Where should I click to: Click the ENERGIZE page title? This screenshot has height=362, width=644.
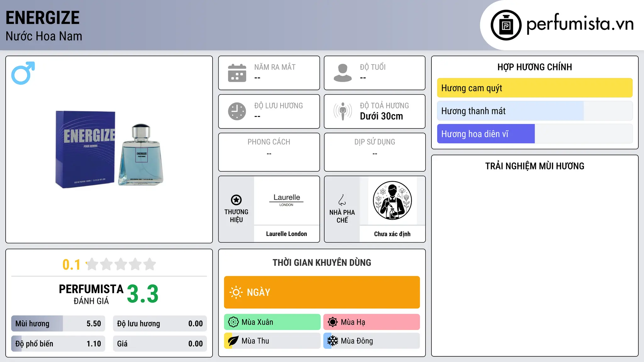point(42,18)
